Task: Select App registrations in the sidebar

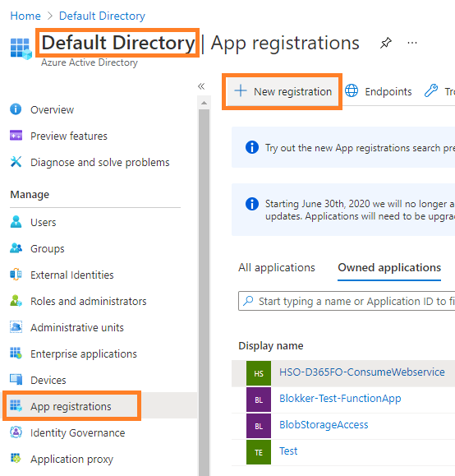Action: coord(71,406)
